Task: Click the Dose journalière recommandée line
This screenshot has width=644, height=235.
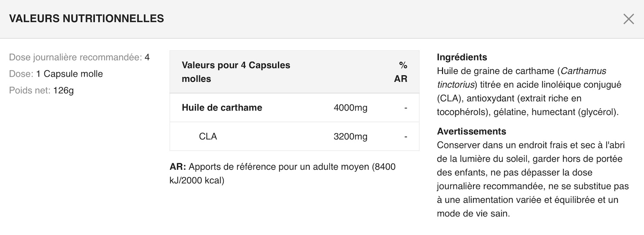Action: pos(79,57)
